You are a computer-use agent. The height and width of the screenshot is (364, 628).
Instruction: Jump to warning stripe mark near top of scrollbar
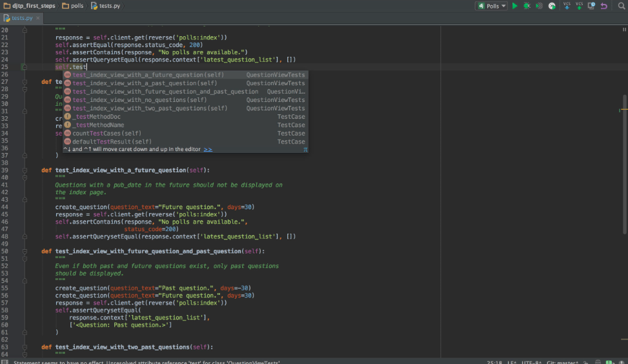pos(624,110)
